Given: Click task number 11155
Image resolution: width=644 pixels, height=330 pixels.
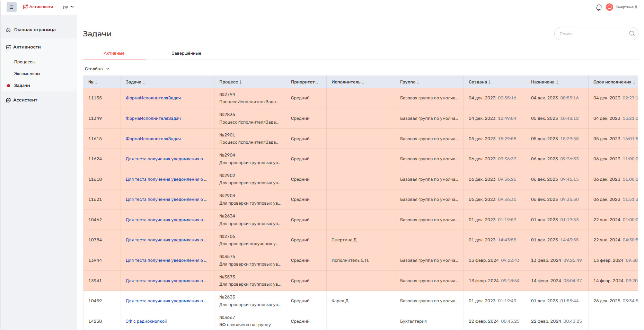Looking at the screenshot, I should [x=95, y=98].
